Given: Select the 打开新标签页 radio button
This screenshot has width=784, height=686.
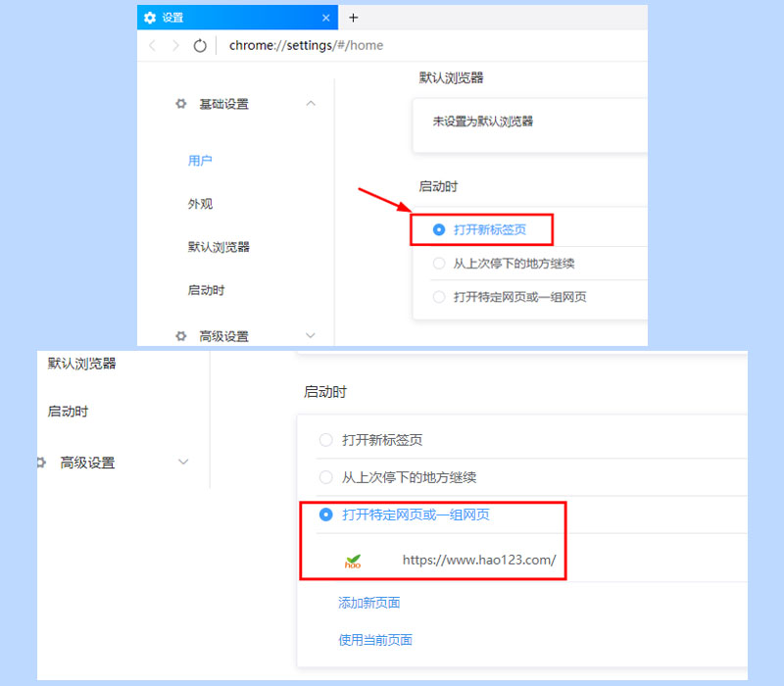Looking at the screenshot, I should (x=439, y=229).
